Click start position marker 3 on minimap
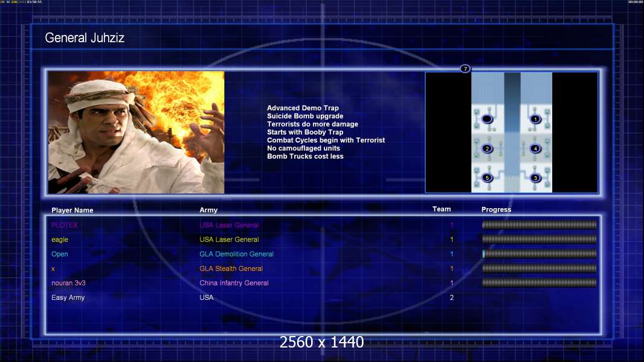This screenshot has height=362, width=644. coord(535,178)
